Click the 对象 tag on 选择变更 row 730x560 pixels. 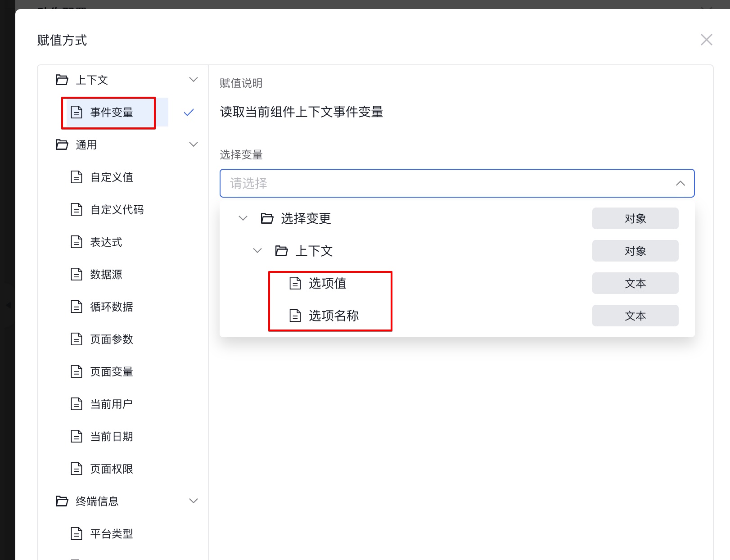point(635,218)
